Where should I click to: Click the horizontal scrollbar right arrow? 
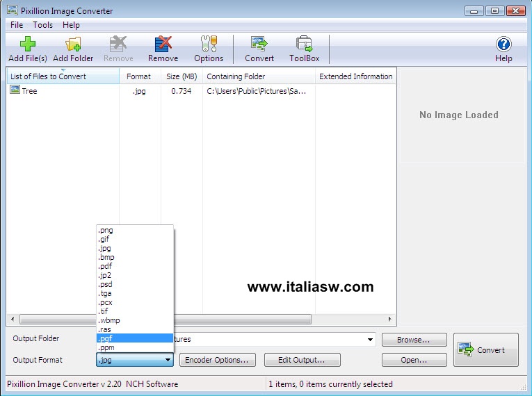point(390,319)
